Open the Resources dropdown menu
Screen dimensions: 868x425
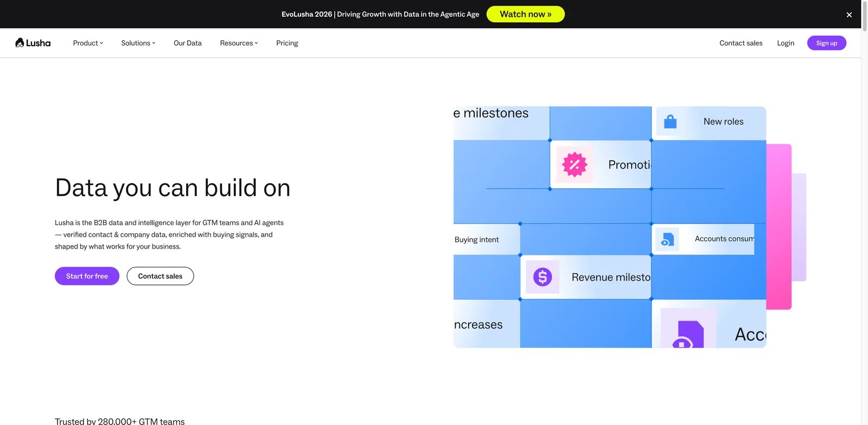click(239, 43)
